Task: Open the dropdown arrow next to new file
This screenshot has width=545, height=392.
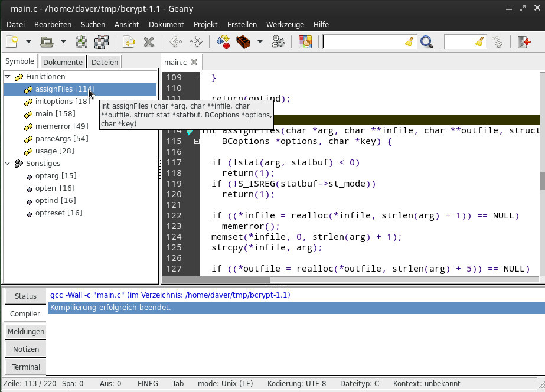Action: coord(28,42)
